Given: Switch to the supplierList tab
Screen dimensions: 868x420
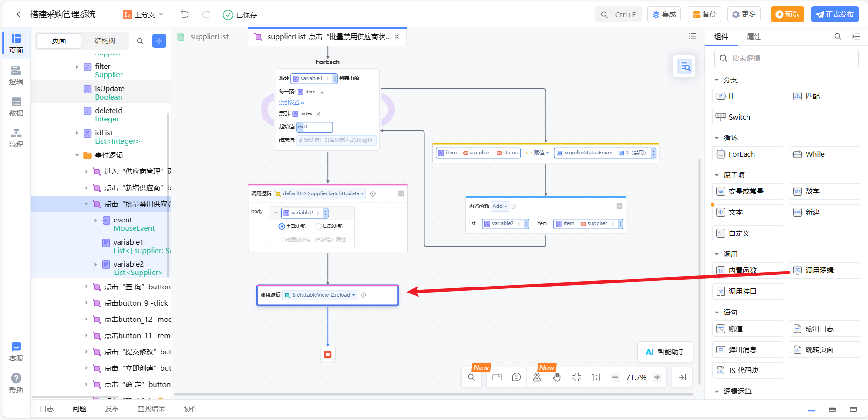Looking at the screenshot, I should (x=209, y=37).
